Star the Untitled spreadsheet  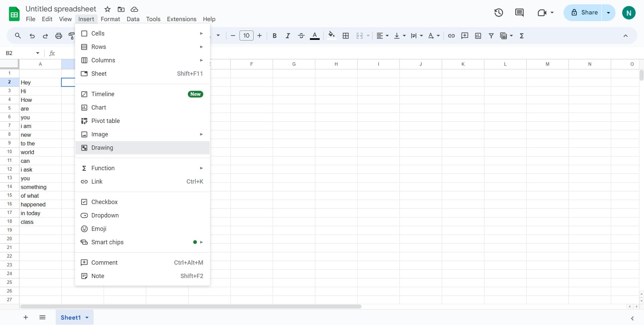(107, 9)
